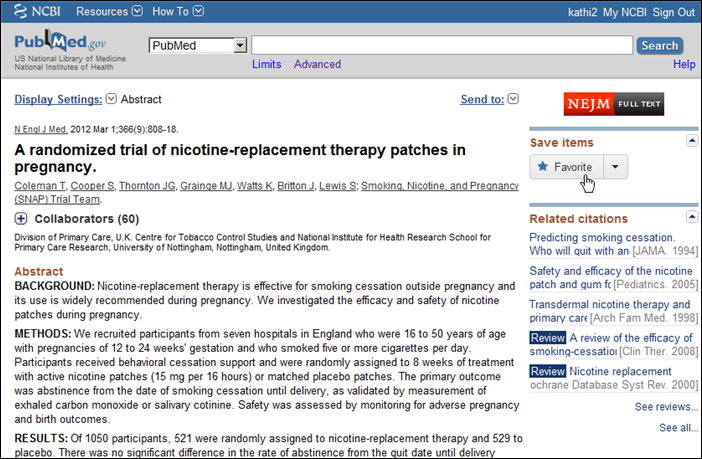Screen dimensions: 702x459
Task: Open author Grainge MJ link
Action: click(x=206, y=185)
